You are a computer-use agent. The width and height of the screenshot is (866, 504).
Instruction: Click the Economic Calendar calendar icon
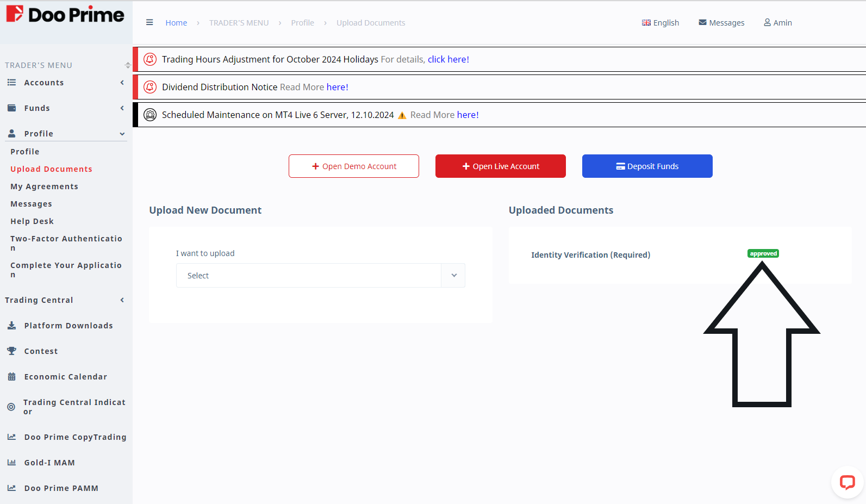click(11, 377)
